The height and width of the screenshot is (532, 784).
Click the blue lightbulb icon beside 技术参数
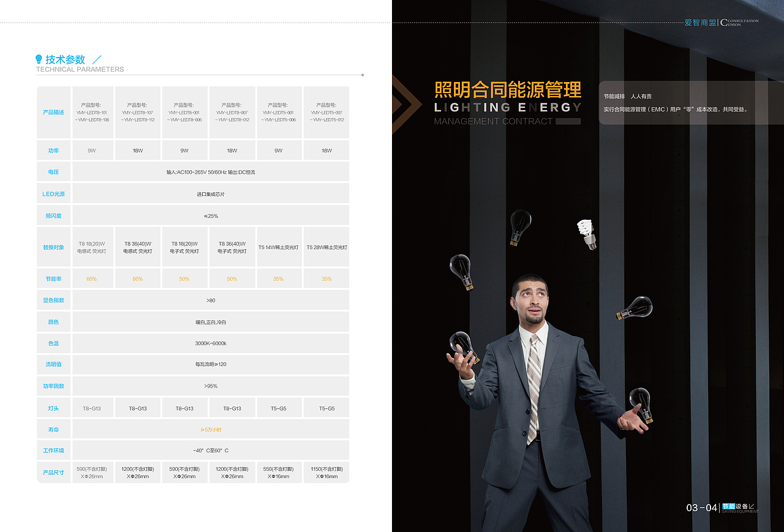(x=39, y=59)
